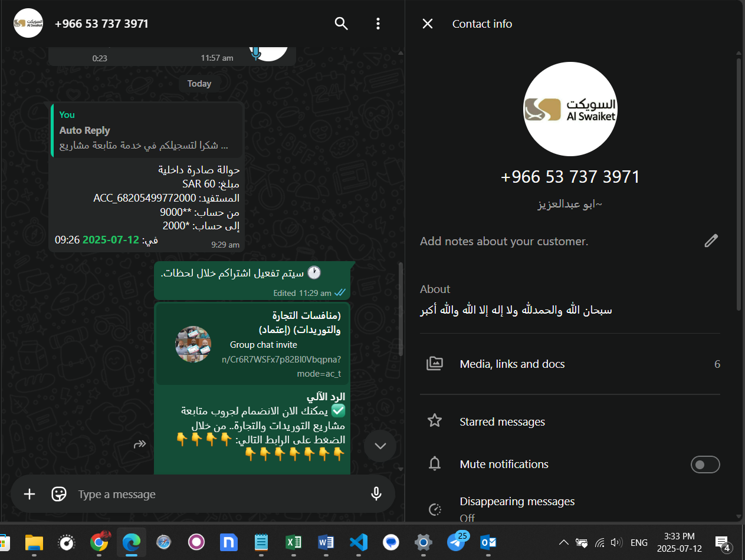The height and width of the screenshot is (560, 745).
Task: Show hidden system tray icons
Action: [564, 542]
